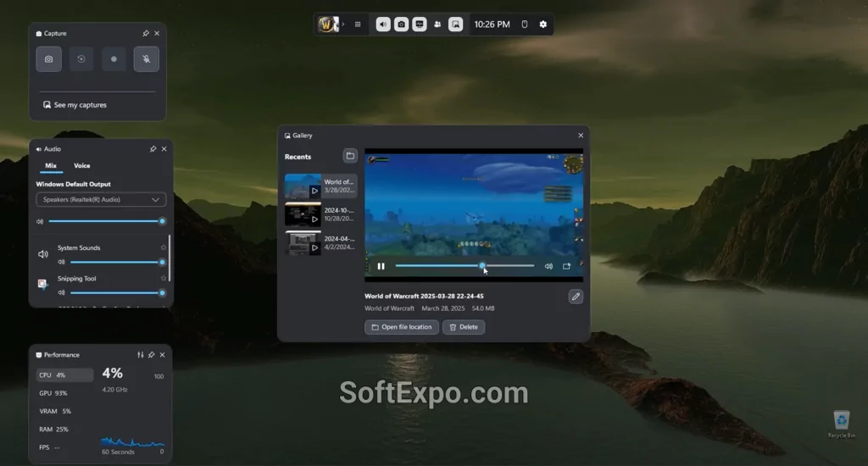Screen dimensions: 868x466
Task: Click the Recents heading in Gallery
Action: (298, 158)
